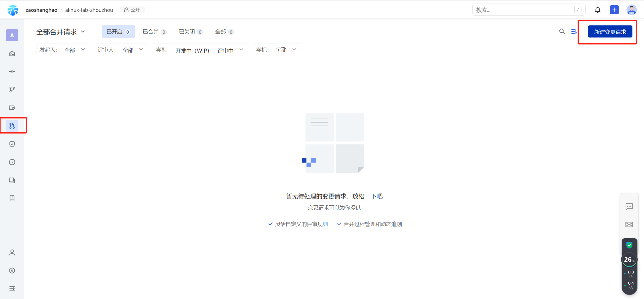
Task: Open the security shield sidebar icon
Action: pos(12,144)
